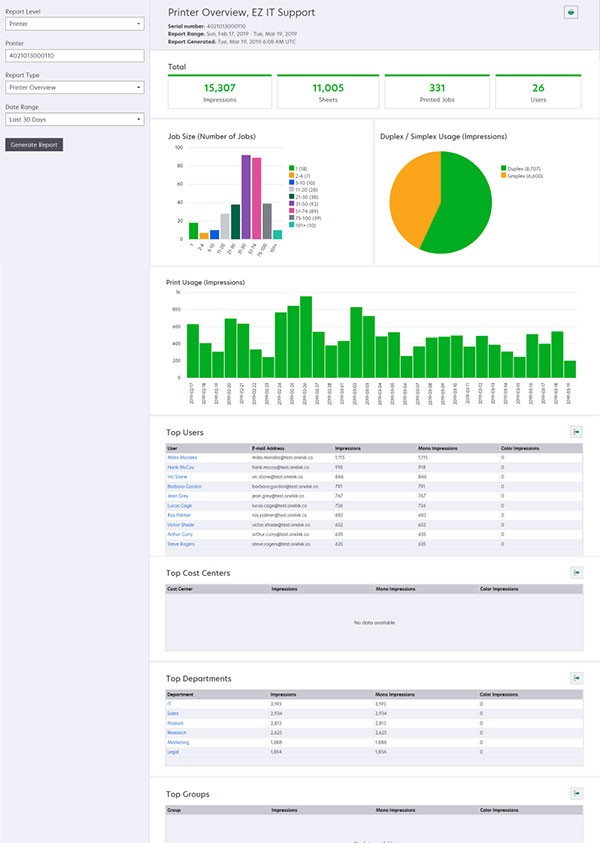Export the Top Cost Centers table
600x843 pixels.
[576, 572]
